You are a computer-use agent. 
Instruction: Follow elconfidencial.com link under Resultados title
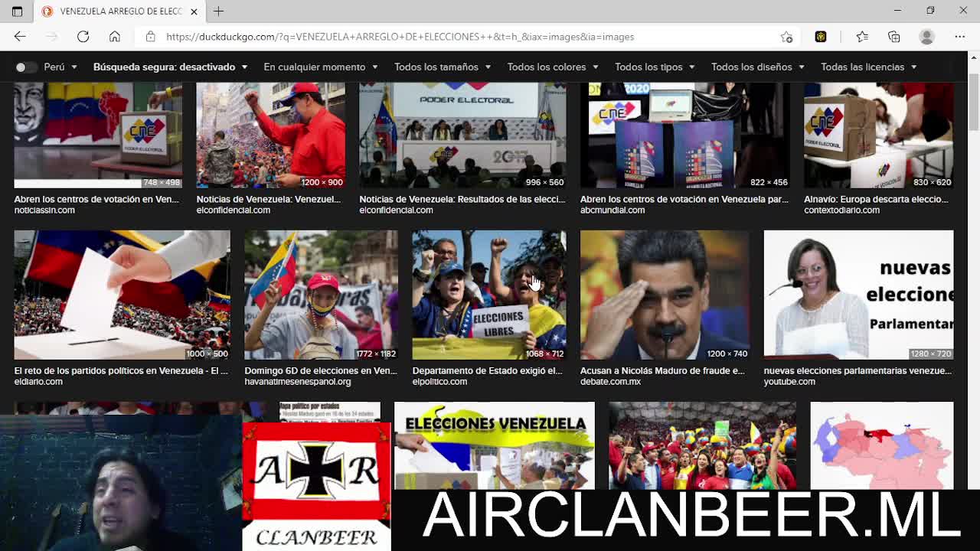396,210
